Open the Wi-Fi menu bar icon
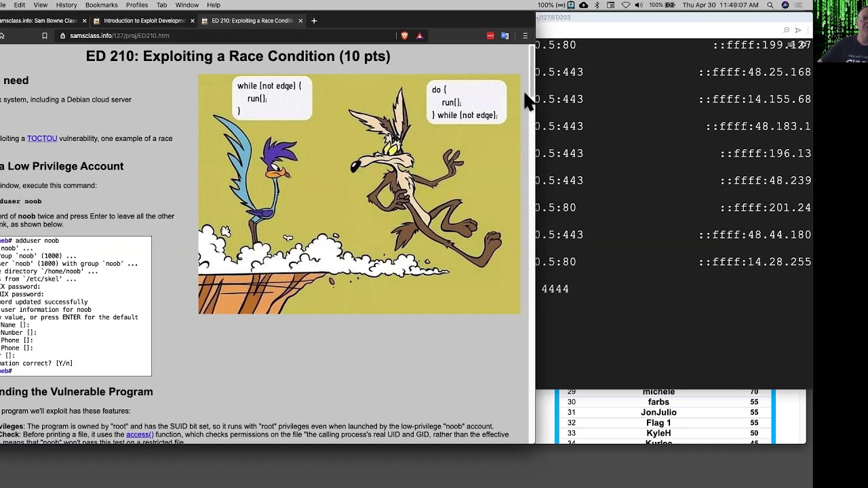Viewport: 868px width, 488px height. pyautogui.click(x=626, y=5)
